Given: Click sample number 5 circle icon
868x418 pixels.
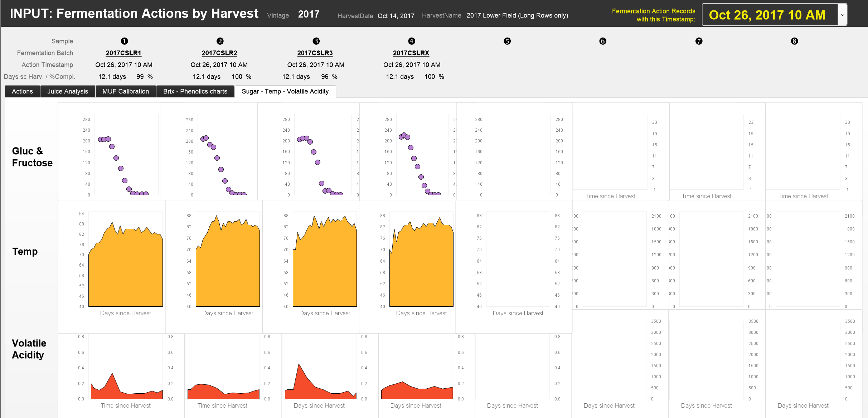Looking at the screenshot, I should click(x=507, y=41).
